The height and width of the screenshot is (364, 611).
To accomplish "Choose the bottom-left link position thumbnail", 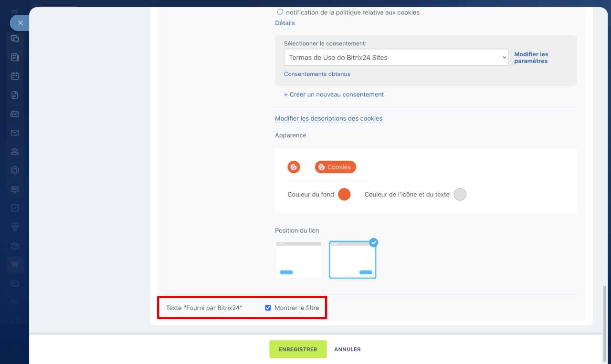I will tap(298, 260).
